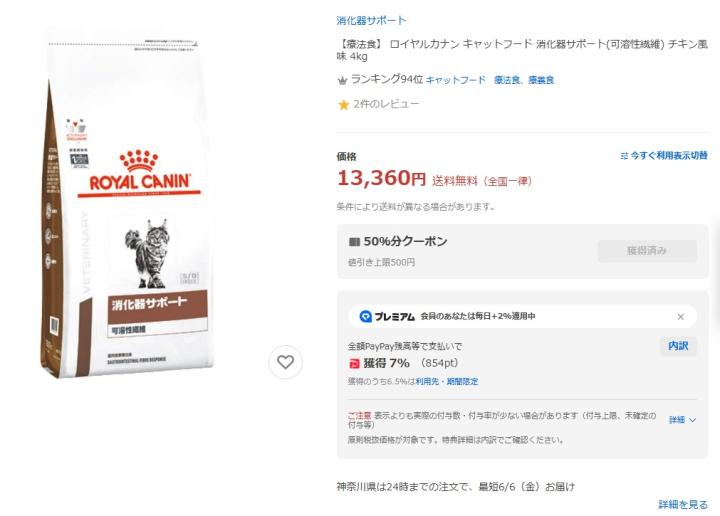Open the 内訳 points breakdown

[x=678, y=346]
